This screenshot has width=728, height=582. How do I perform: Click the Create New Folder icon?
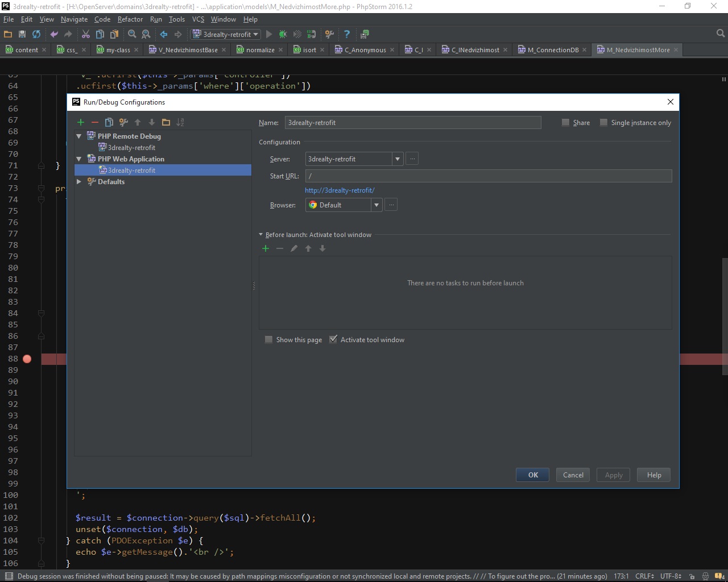click(166, 122)
